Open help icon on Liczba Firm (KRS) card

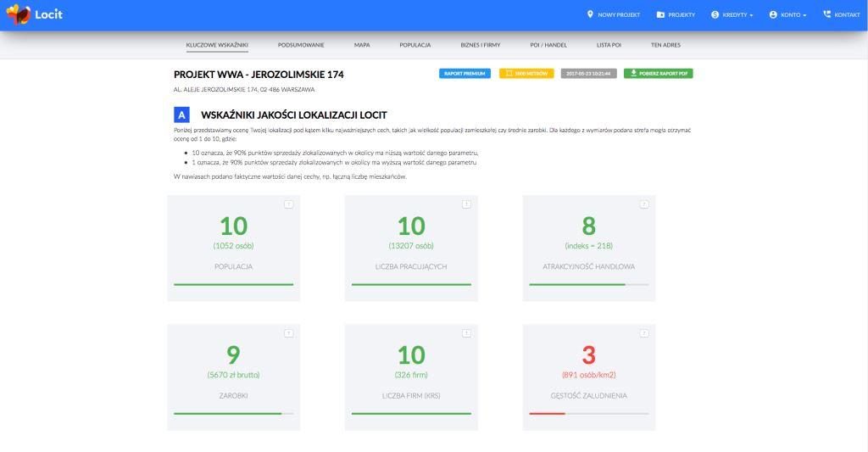(466, 333)
